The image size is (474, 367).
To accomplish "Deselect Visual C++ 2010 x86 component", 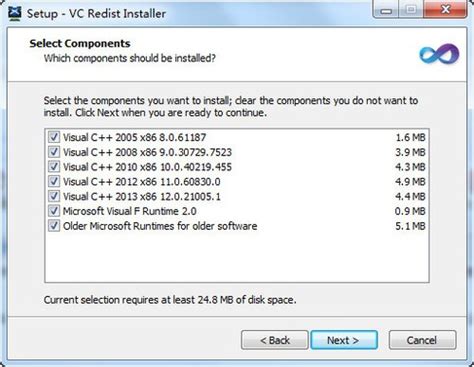I will tap(54, 167).
